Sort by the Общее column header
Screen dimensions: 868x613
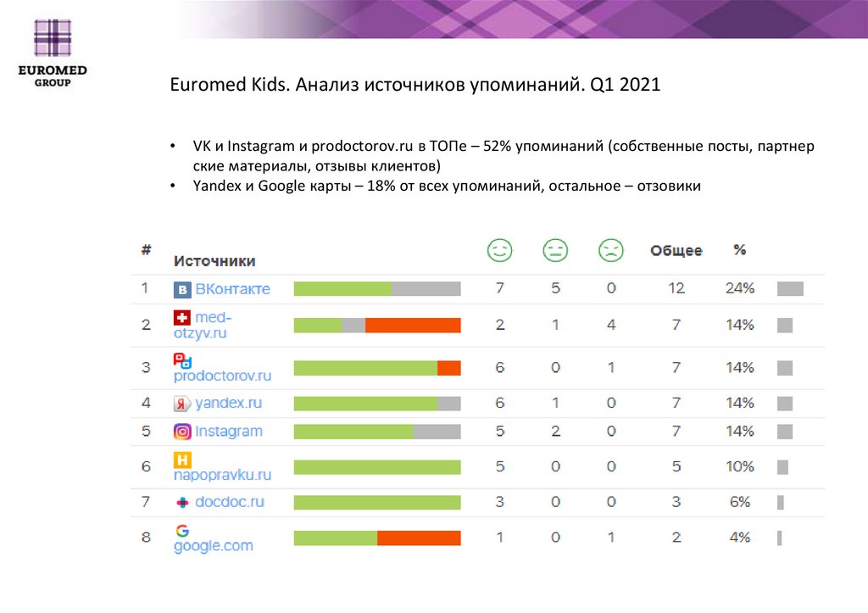(676, 251)
